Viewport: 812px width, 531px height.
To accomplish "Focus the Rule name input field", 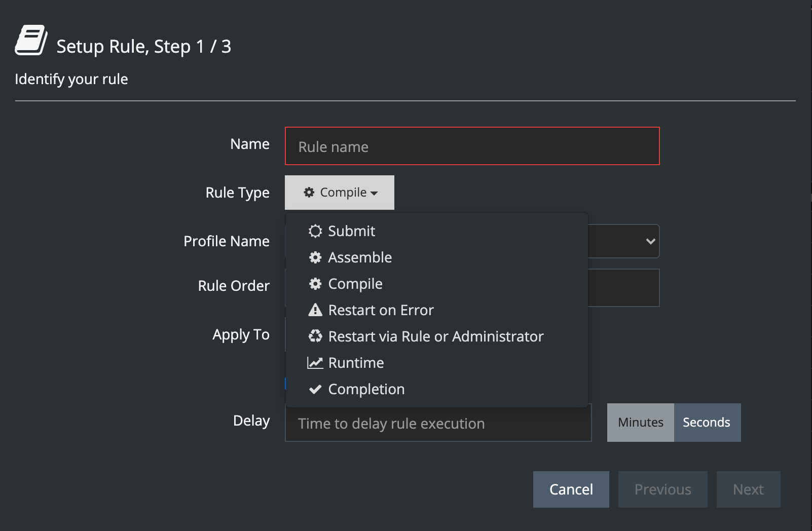I will coord(472,146).
